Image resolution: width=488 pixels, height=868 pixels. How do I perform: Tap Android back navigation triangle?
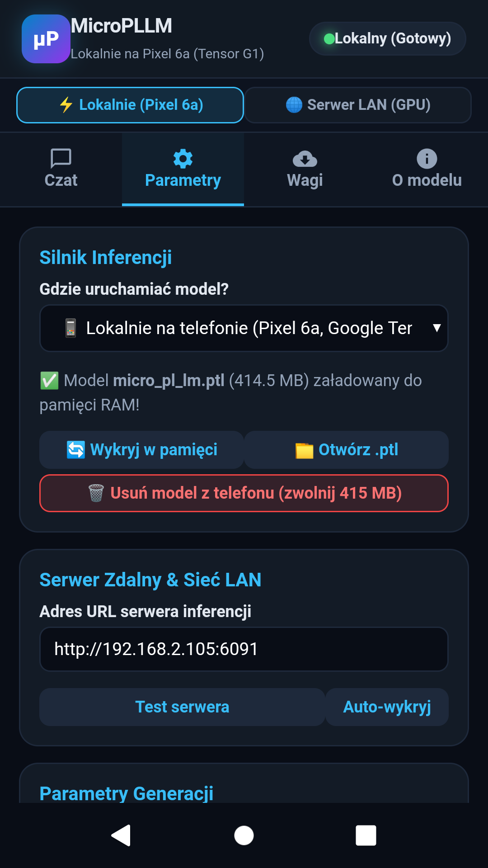tap(121, 835)
